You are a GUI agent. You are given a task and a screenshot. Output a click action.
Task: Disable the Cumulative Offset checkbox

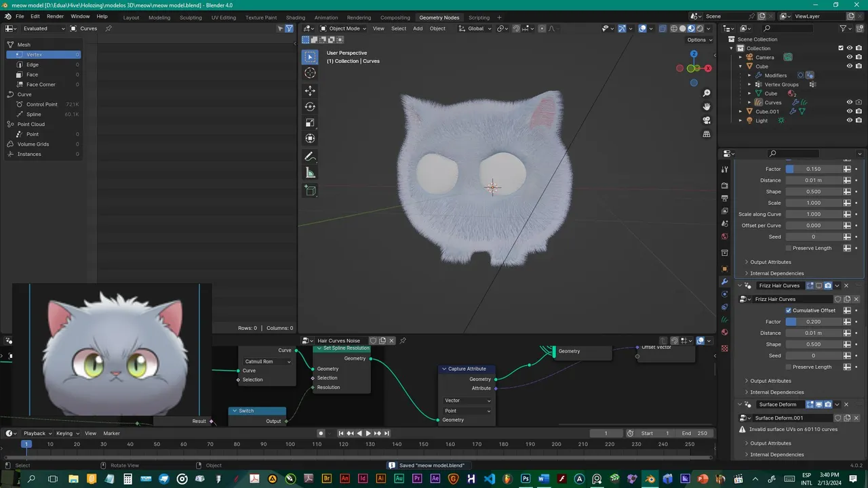(789, 310)
